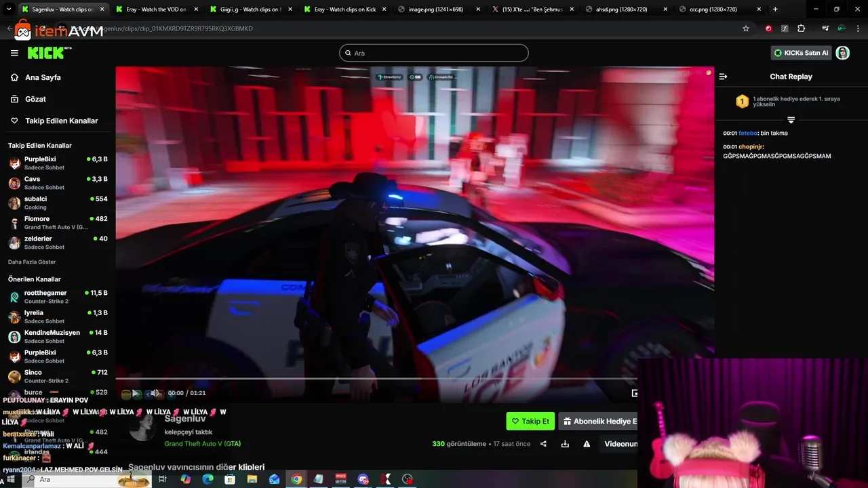Open Copilot from taskbar
The image size is (868, 488).
(185, 479)
